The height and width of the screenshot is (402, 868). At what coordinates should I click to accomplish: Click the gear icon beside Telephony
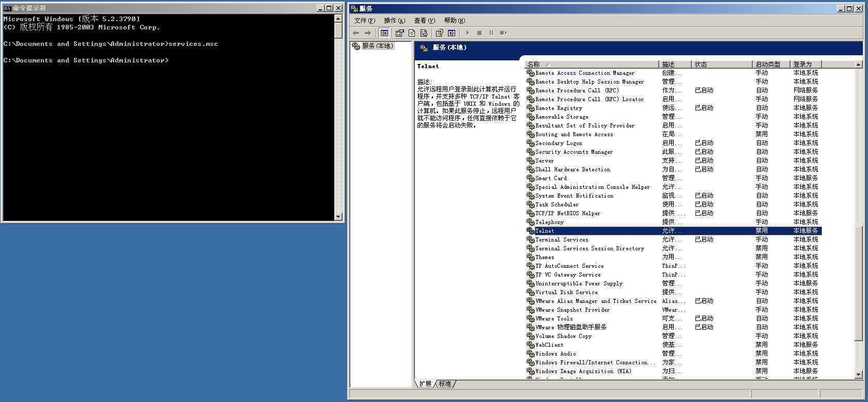coord(531,222)
